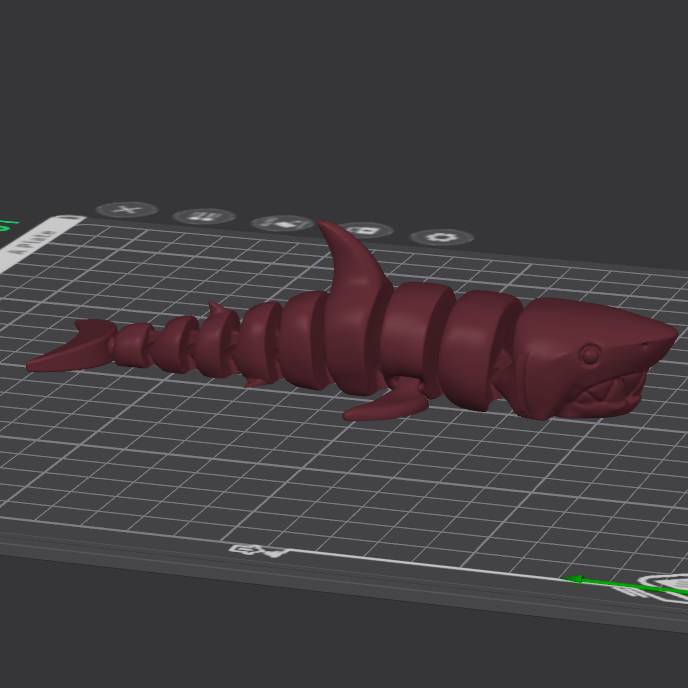Open plate settings via the gear icon
The image size is (688, 688).
[441, 237]
